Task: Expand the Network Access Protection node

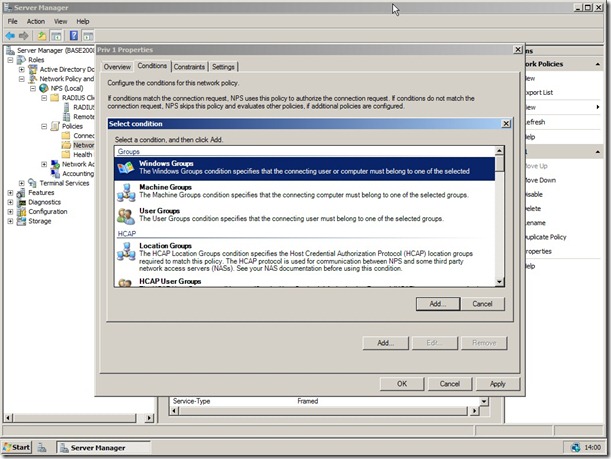Action: (44, 164)
